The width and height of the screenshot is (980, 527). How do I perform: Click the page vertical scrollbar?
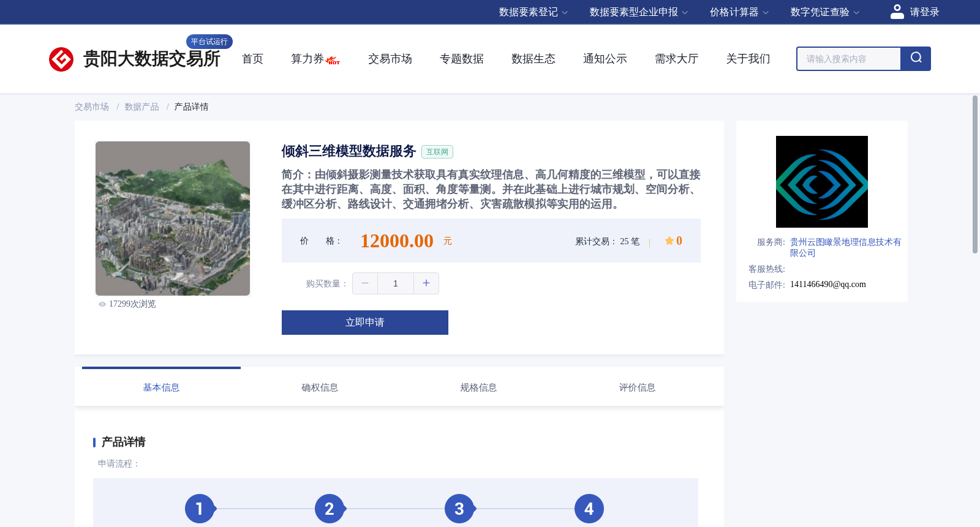[975, 174]
